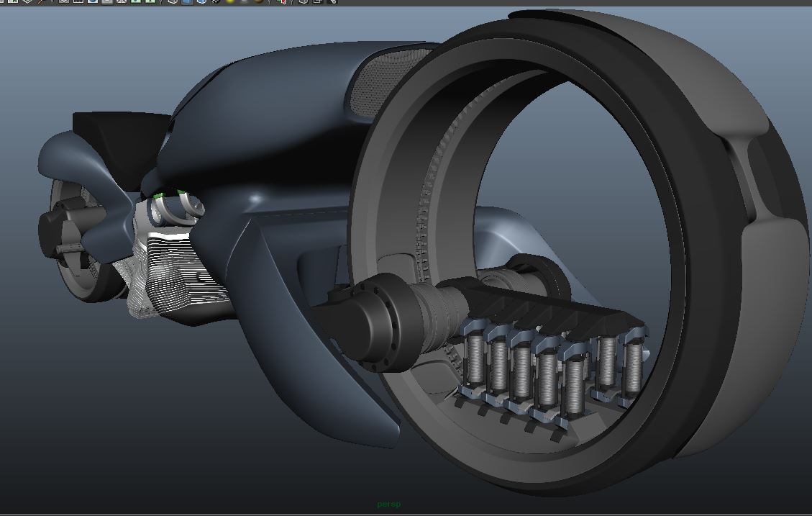Toggle the resolution gate icon

click(x=93, y=1)
